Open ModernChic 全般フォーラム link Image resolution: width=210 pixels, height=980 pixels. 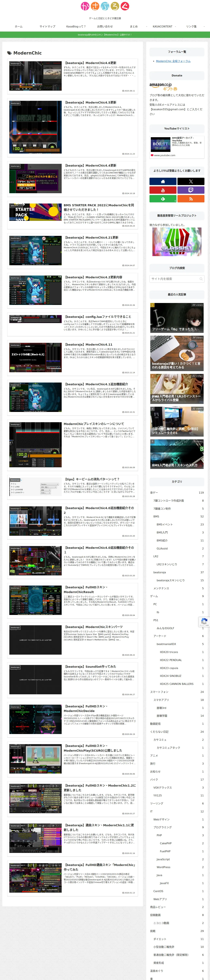[173, 61]
